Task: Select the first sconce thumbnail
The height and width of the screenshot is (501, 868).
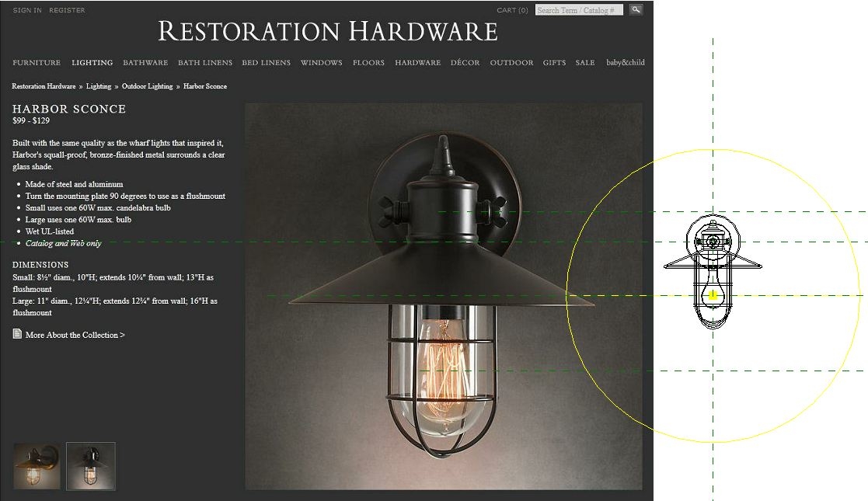Action: tap(36, 465)
